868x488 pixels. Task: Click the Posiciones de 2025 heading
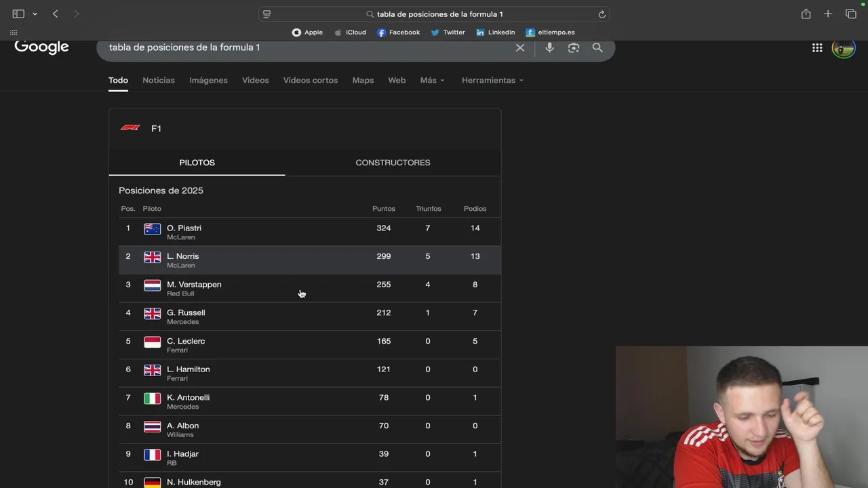[x=161, y=190]
